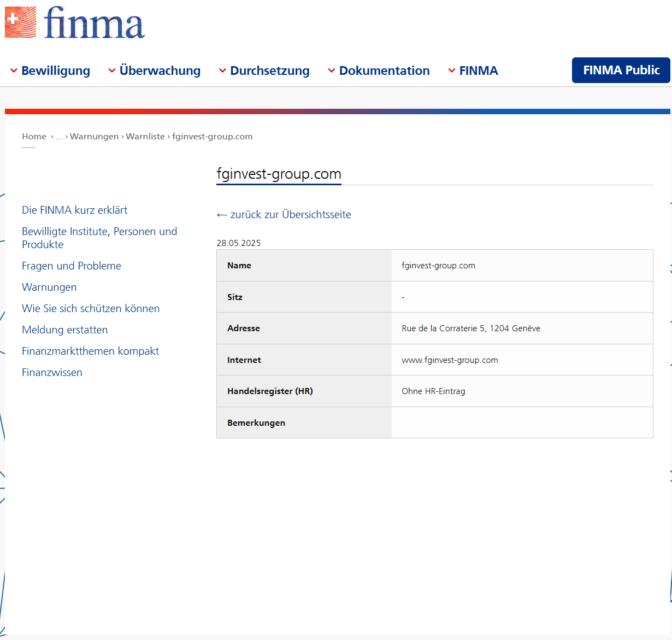Open the Dokumentation menu

385,71
